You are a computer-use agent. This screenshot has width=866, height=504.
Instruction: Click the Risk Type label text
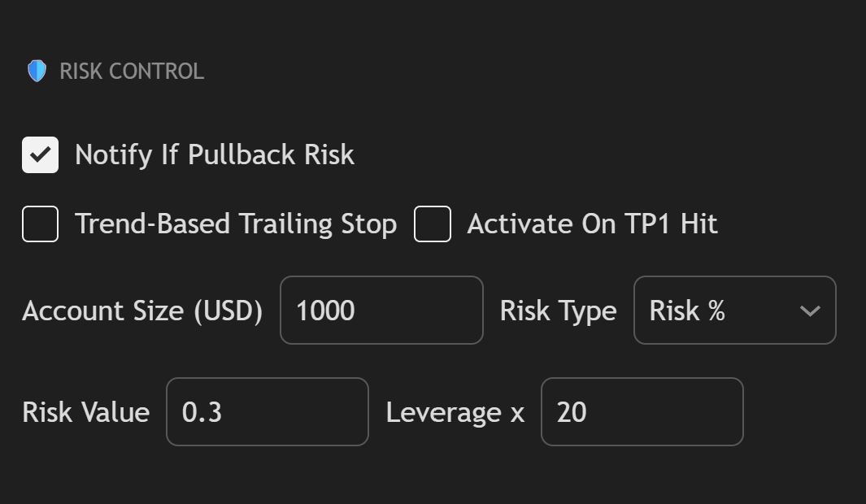click(558, 311)
